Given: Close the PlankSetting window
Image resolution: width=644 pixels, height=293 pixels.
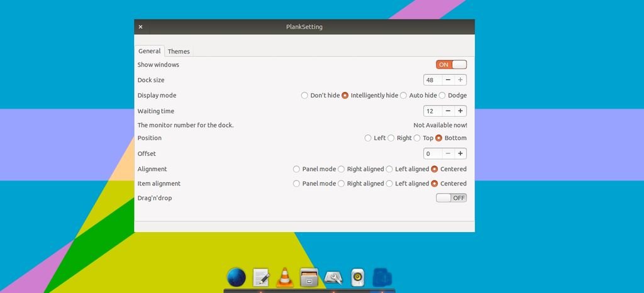Looking at the screenshot, I should pyautogui.click(x=140, y=26).
